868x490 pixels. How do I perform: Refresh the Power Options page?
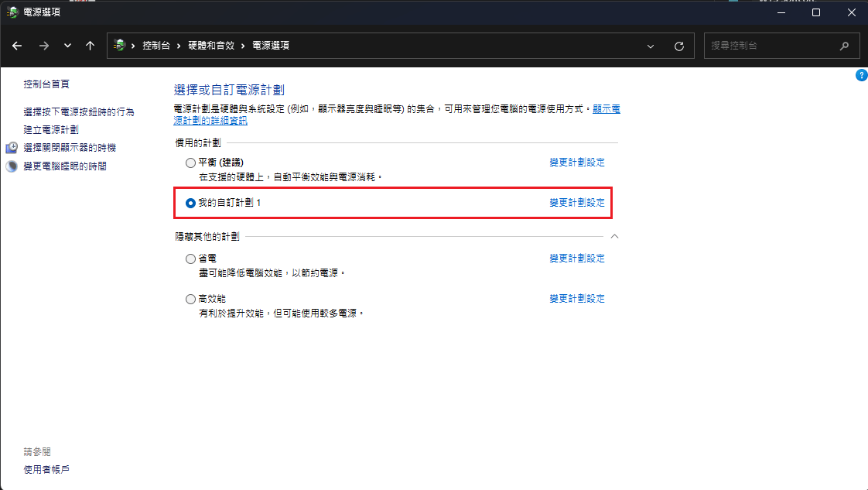[x=679, y=46]
